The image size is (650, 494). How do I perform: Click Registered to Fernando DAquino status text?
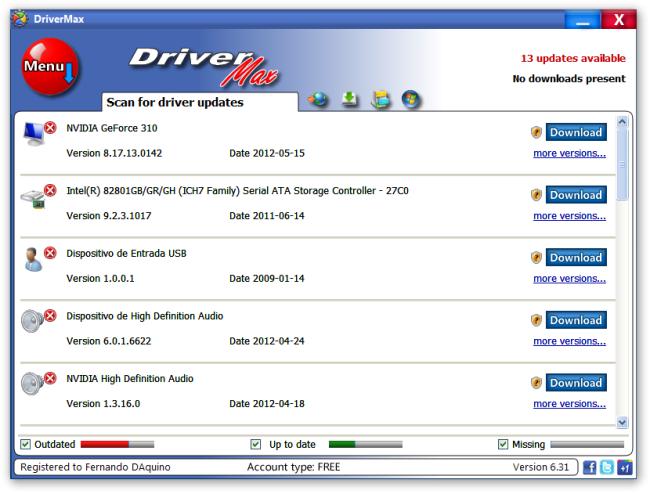pyautogui.click(x=95, y=467)
